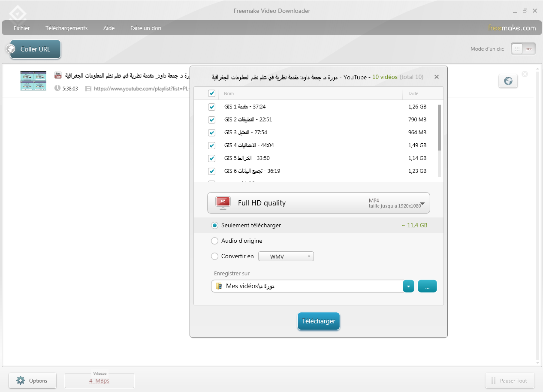Remove playlist item with the small x icon
This screenshot has height=392, width=543.
(525, 74)
